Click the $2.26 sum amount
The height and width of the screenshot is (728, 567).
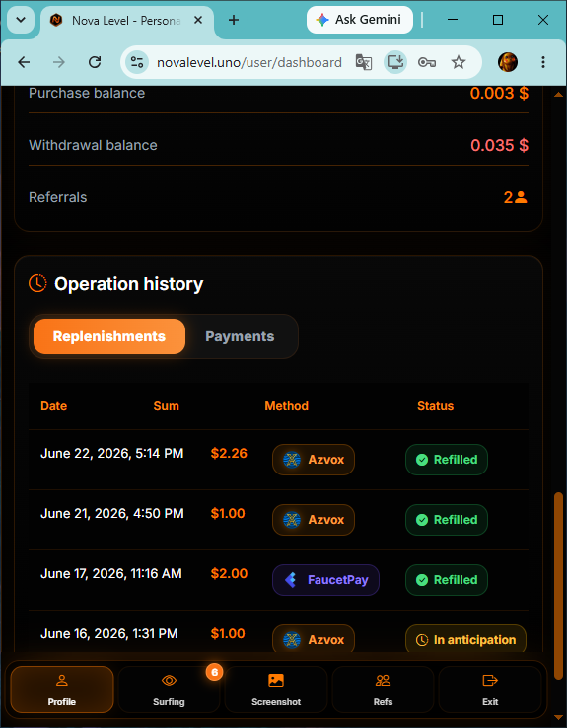coord(229,453)
